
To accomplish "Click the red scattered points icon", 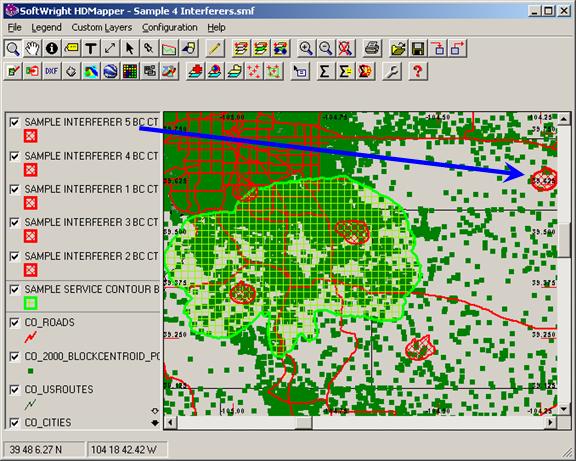I will point(254,71).
